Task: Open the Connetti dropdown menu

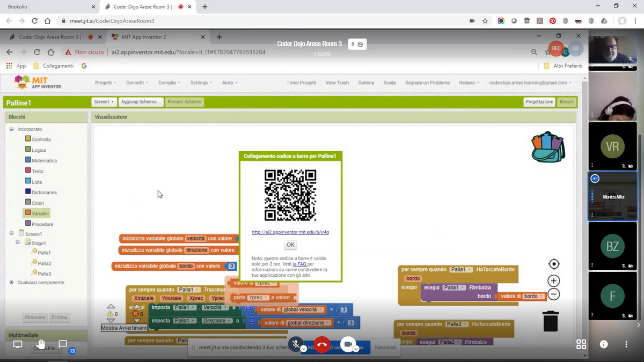Action: pos(137,83)
